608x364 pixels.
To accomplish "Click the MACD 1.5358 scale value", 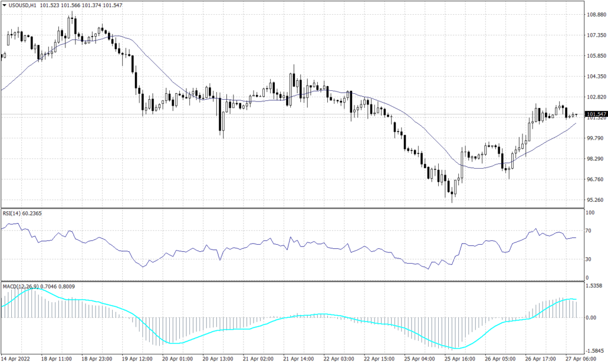I will pos(594,286).
